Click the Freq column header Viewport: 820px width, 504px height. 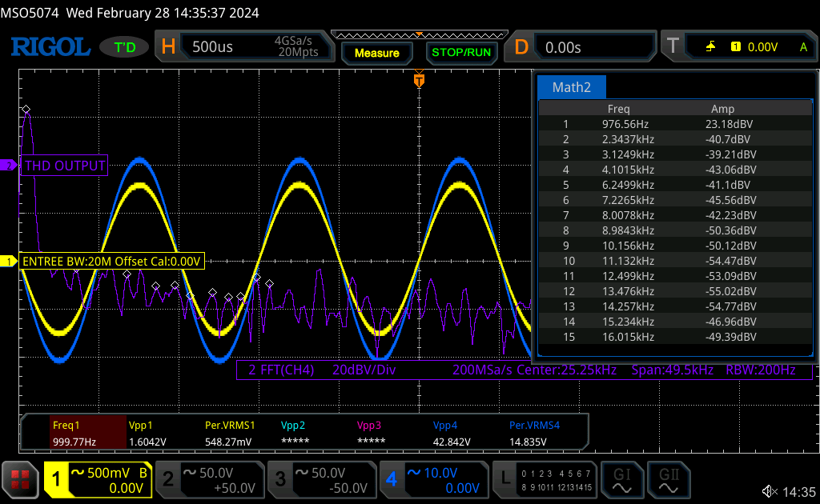(619, 109)
